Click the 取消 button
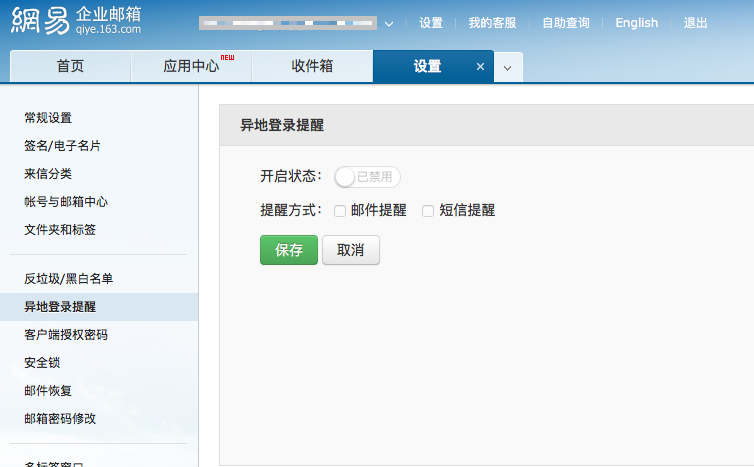 (350, 250)
